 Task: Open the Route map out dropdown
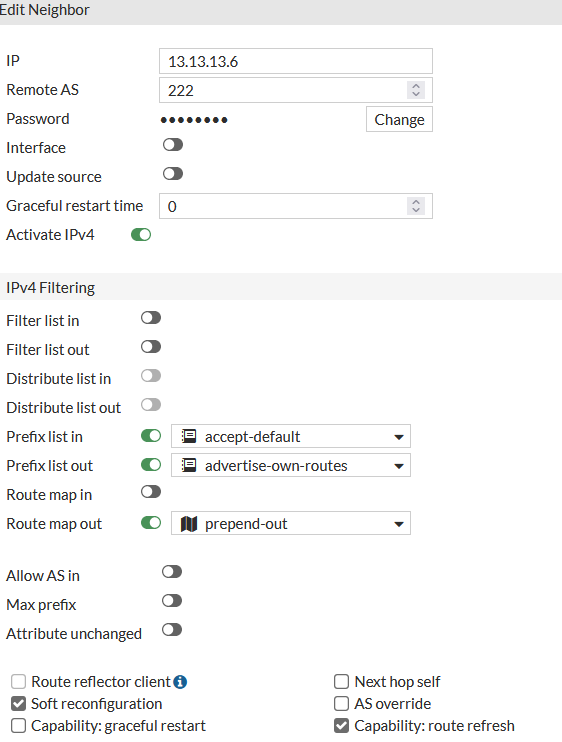291,523
